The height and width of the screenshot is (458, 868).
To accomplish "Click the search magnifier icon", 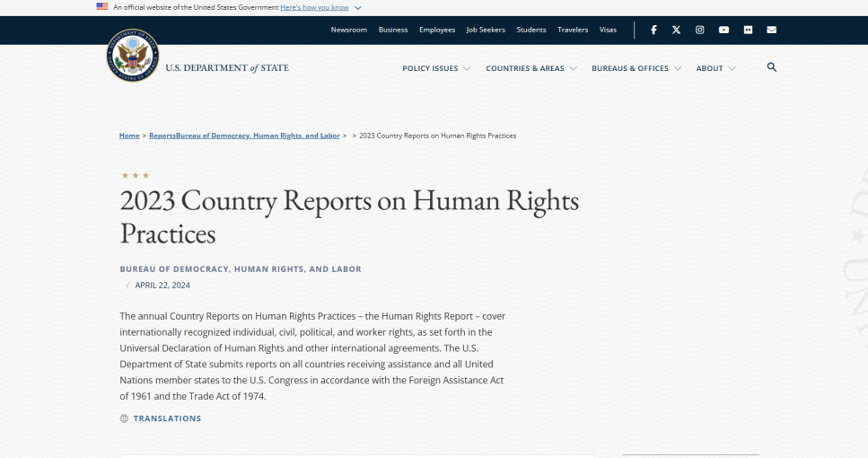I will (x=772, y=67).
